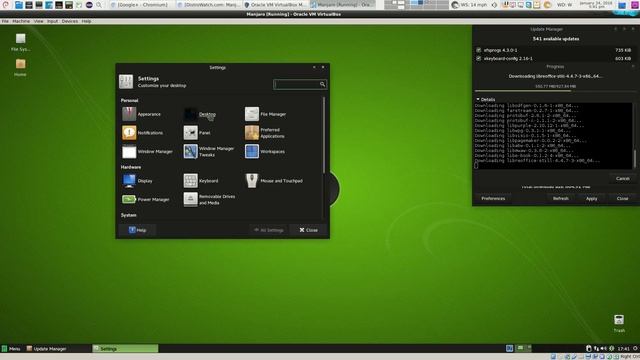Click All Settings button
640x360 pixels.
[268, 230]
